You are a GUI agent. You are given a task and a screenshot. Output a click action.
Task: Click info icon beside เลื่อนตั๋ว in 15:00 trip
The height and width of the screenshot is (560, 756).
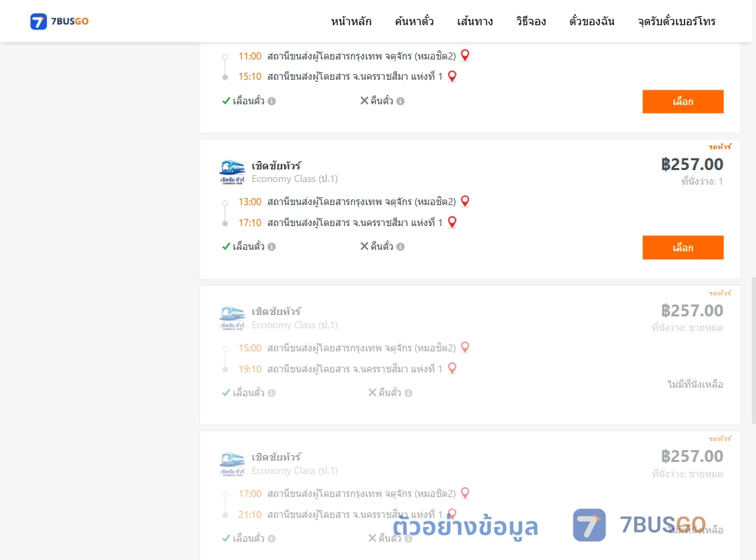[x=272, y=393]
